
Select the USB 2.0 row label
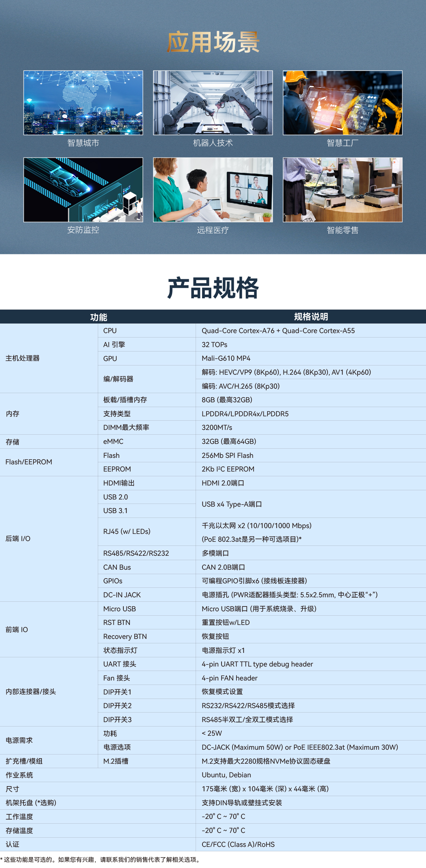coord(116,497)
